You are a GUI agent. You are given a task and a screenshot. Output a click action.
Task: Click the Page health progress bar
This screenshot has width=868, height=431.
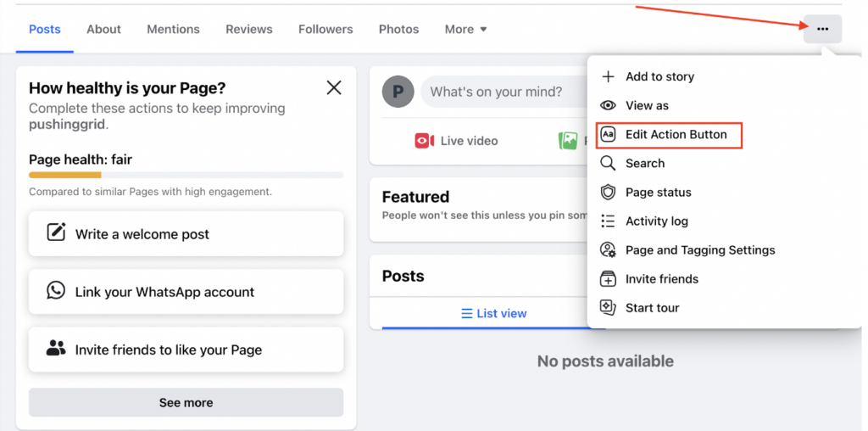(x=186, y=176)
